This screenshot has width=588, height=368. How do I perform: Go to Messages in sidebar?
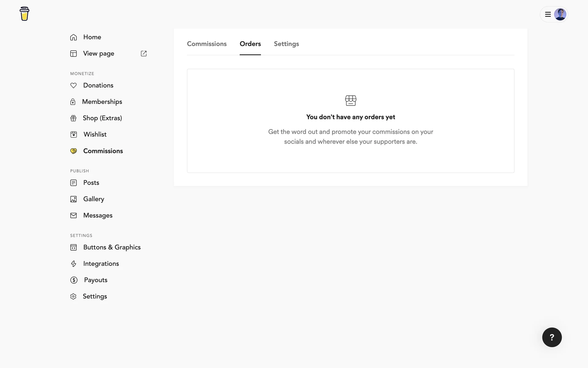click(x=98, y=216)
